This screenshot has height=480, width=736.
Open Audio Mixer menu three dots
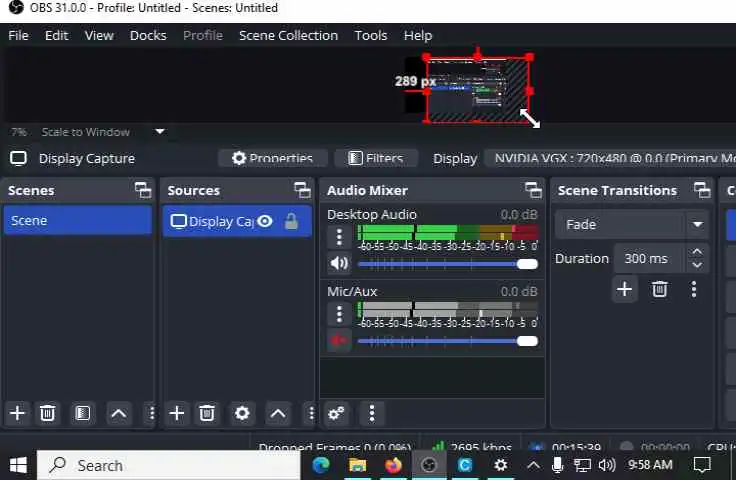(x=372, y=413)
